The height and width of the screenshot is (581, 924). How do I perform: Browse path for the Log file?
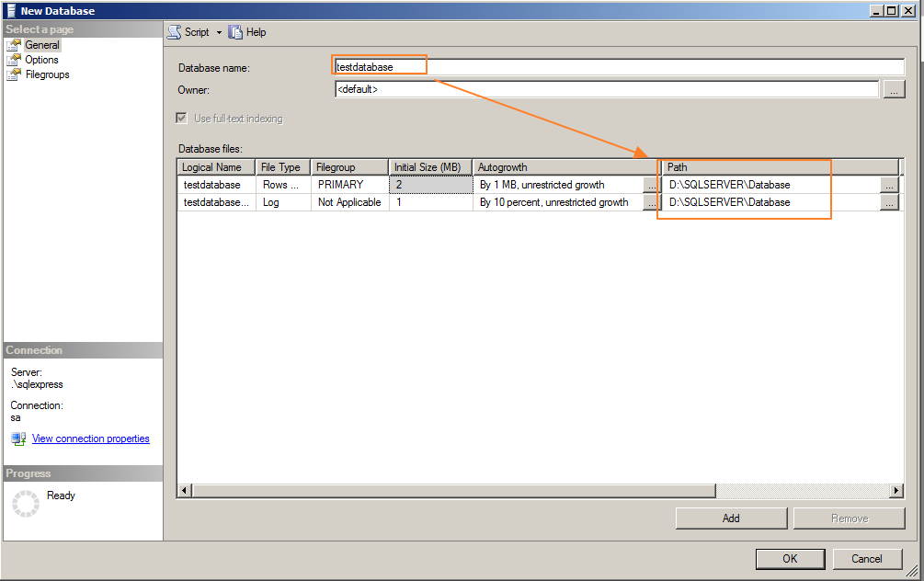(x=888, y=202)
